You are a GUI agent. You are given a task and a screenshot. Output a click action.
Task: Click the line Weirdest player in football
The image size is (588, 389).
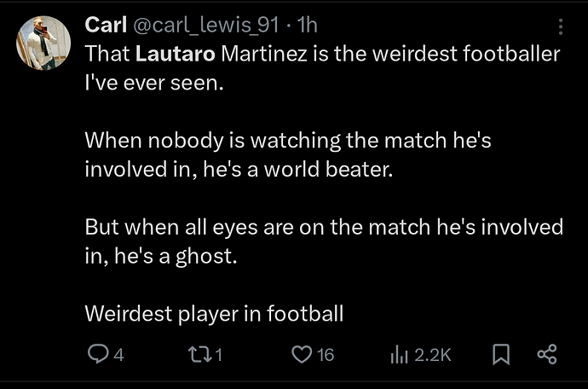tap(214, 314)
